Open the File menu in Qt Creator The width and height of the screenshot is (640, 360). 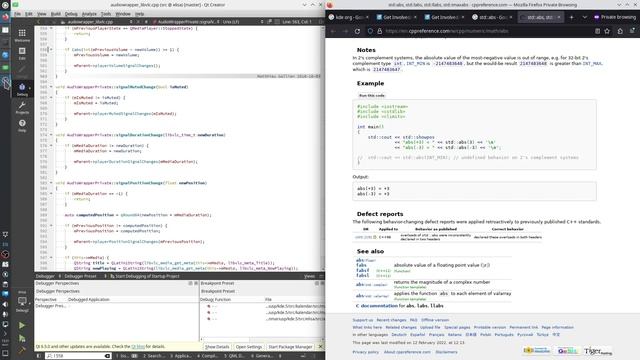click(x=18, y=14)
